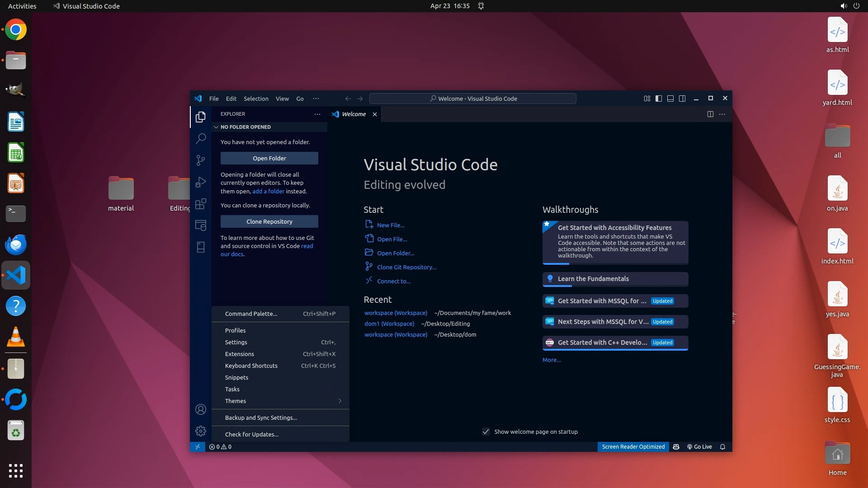The height and width of the screenshot is (488, 868).
Task: Toggle the Primary Side Bar visibility
Action: (x=659, y=99)
